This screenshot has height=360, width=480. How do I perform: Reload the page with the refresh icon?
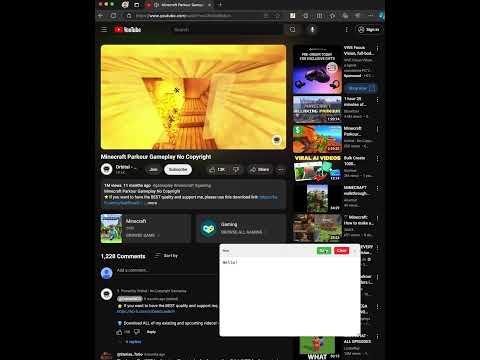coord(114,16)
